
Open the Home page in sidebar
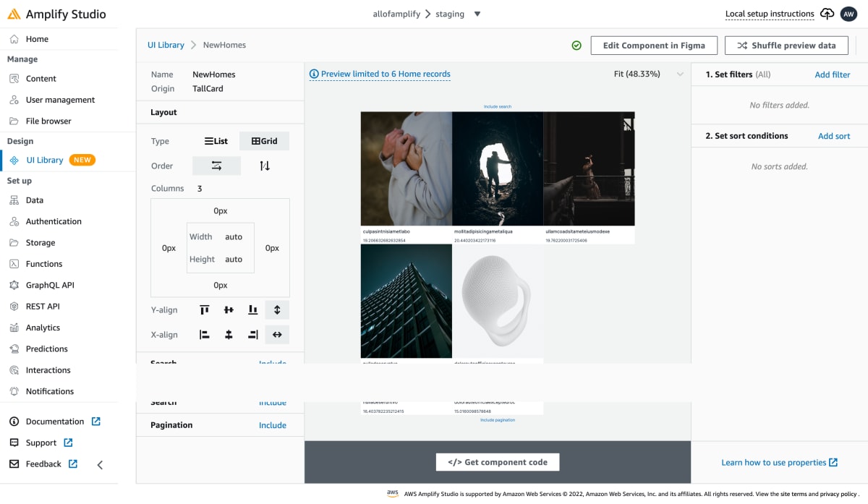click(37, 39)
